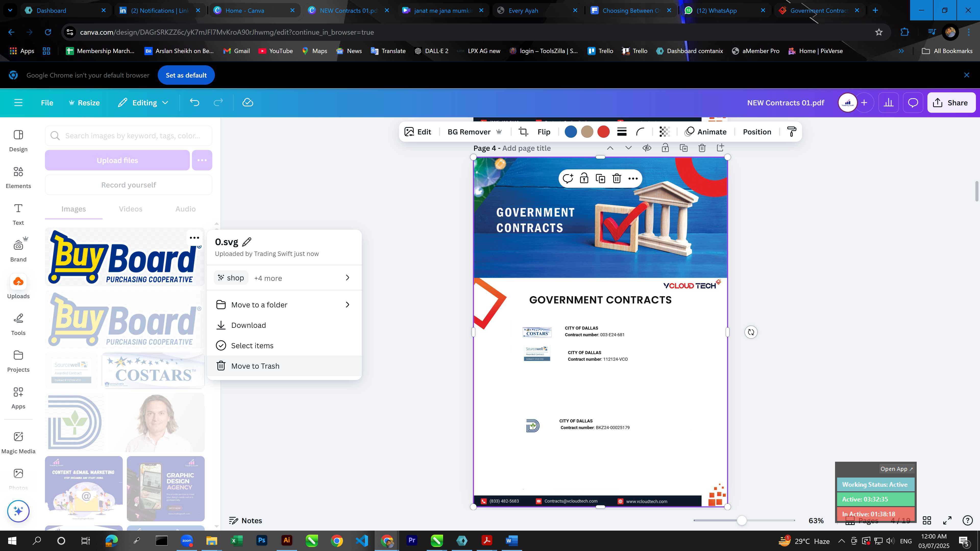Open the crop tool in image toolbar
Viewport: 980px width, 551px height.
pos(523,132)
